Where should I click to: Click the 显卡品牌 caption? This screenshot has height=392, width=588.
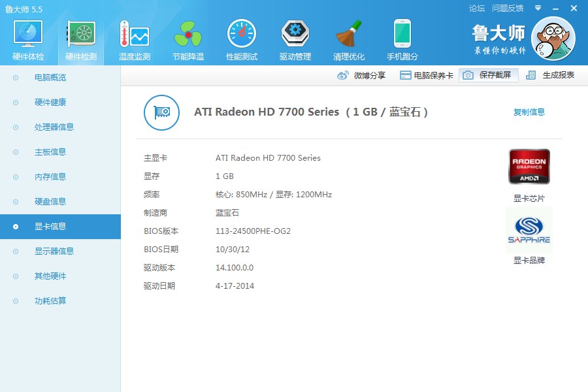point(529,260)
